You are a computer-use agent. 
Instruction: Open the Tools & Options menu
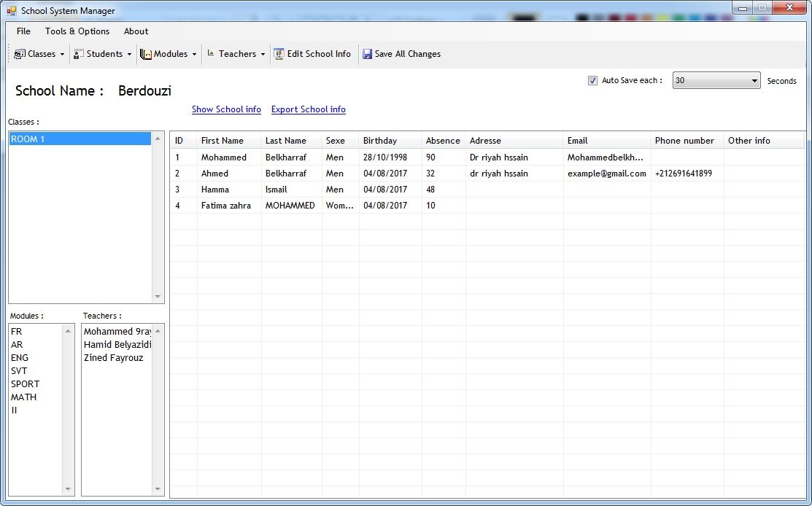pos(77,31)
